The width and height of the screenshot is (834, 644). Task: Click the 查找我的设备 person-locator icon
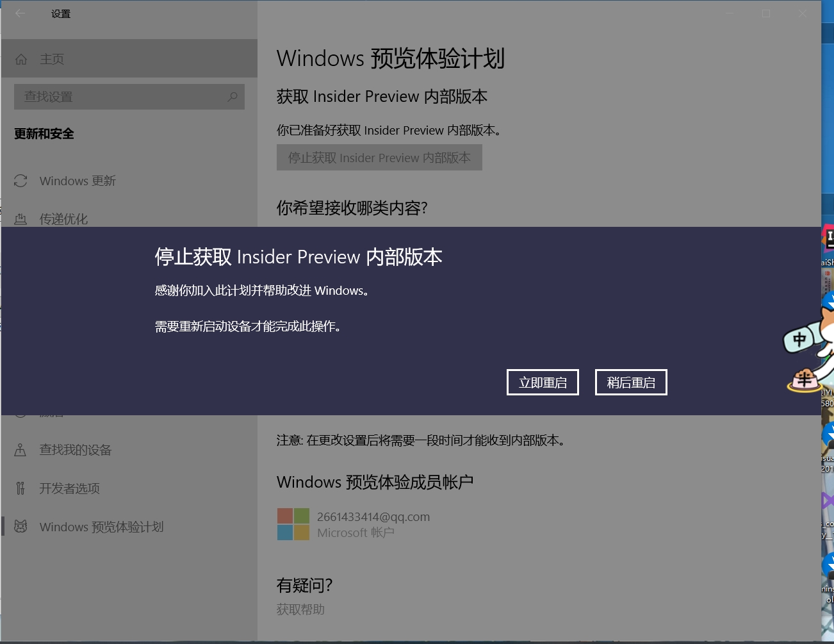[20, 450]
